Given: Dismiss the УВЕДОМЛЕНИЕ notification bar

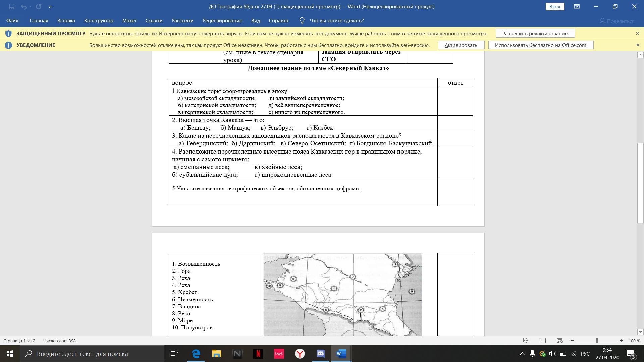Looking at the screenshot, I should (638, 45).
